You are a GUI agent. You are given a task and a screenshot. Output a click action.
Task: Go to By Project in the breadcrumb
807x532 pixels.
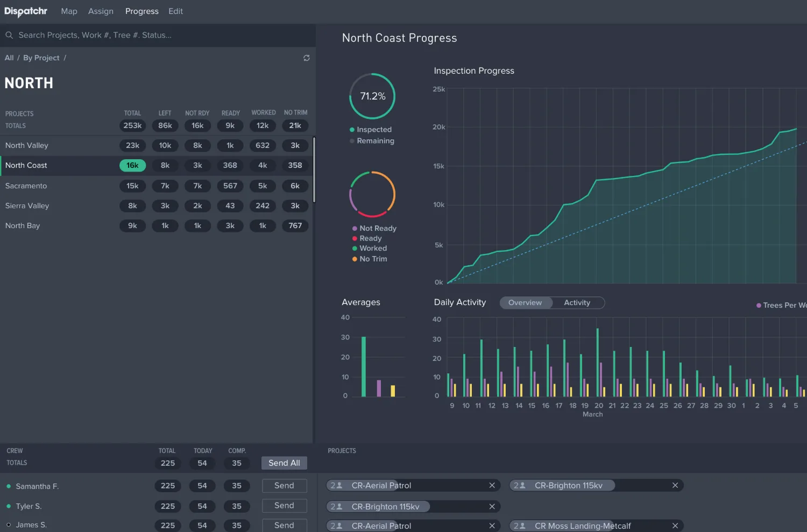click(x=41, y=58)
